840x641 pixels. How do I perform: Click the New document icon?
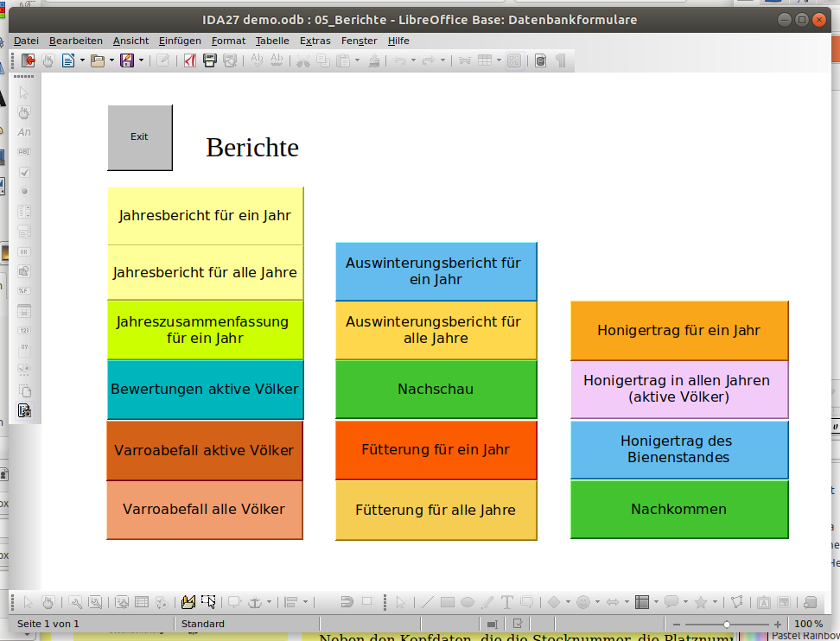[x=68, y=60]
